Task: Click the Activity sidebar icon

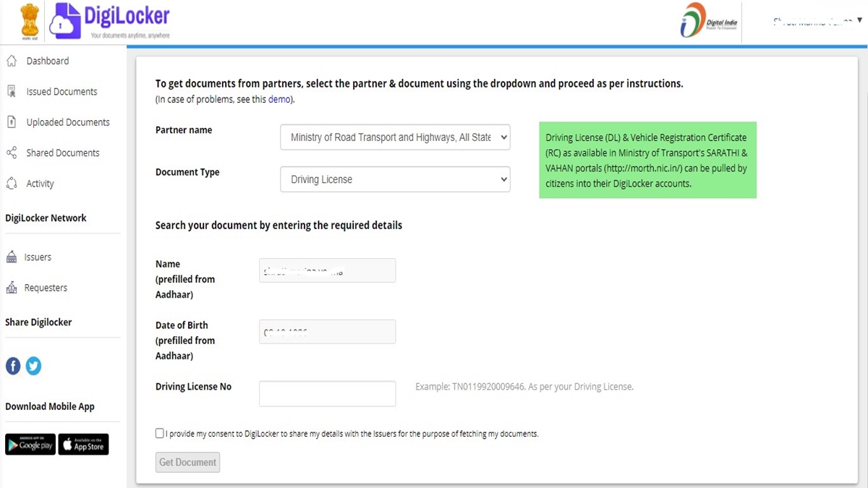Action: point(12,183)
